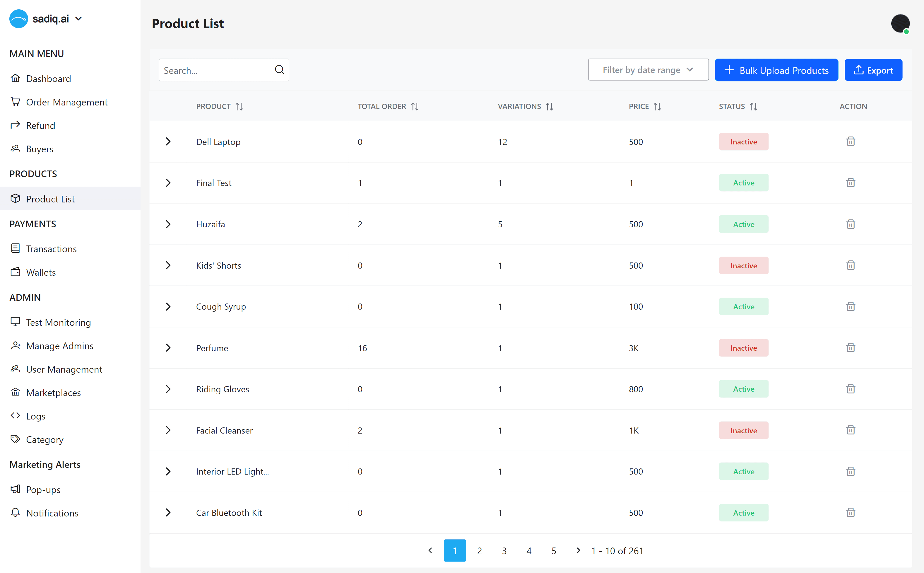
Task: Export the product list
Action: (x=873, y=70)
